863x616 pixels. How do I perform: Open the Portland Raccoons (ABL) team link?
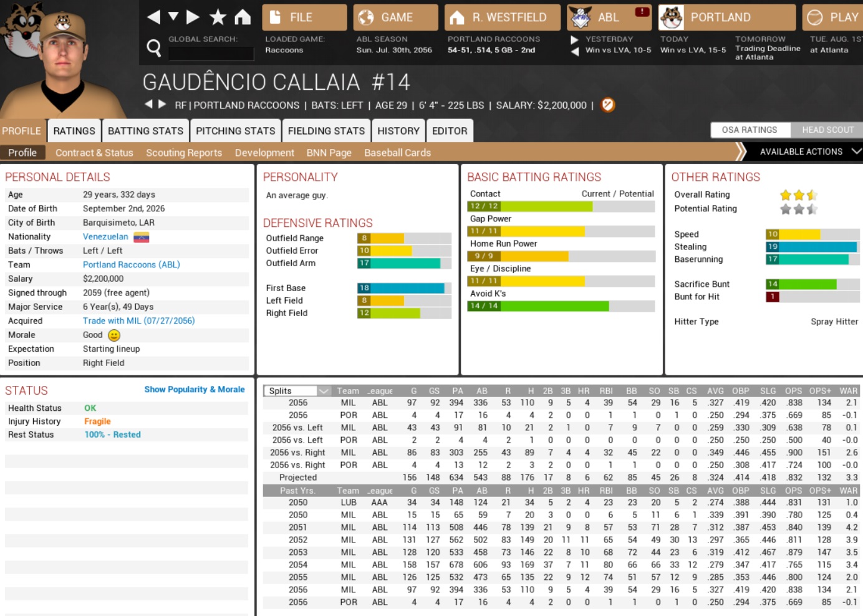click(x=131, y=265)
